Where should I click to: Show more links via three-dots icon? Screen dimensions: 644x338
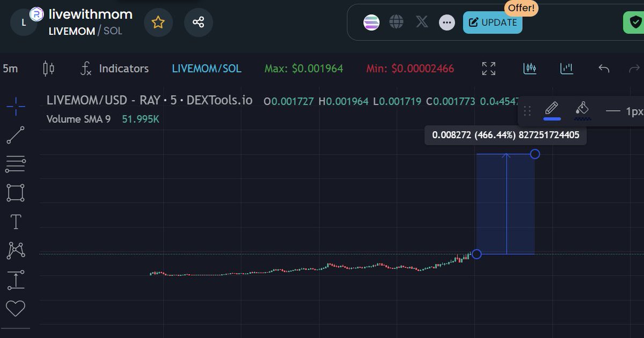click(447, 23)
